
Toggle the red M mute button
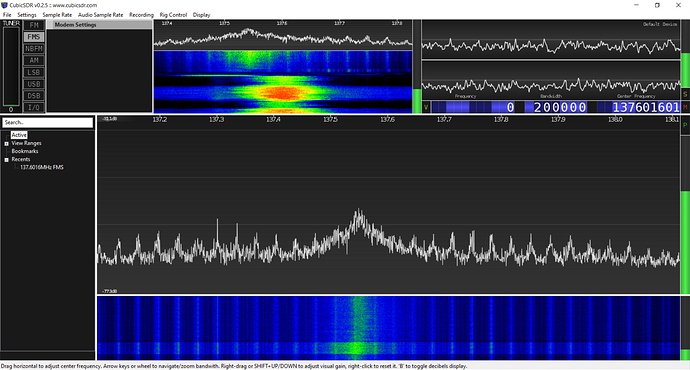(685, 107)
